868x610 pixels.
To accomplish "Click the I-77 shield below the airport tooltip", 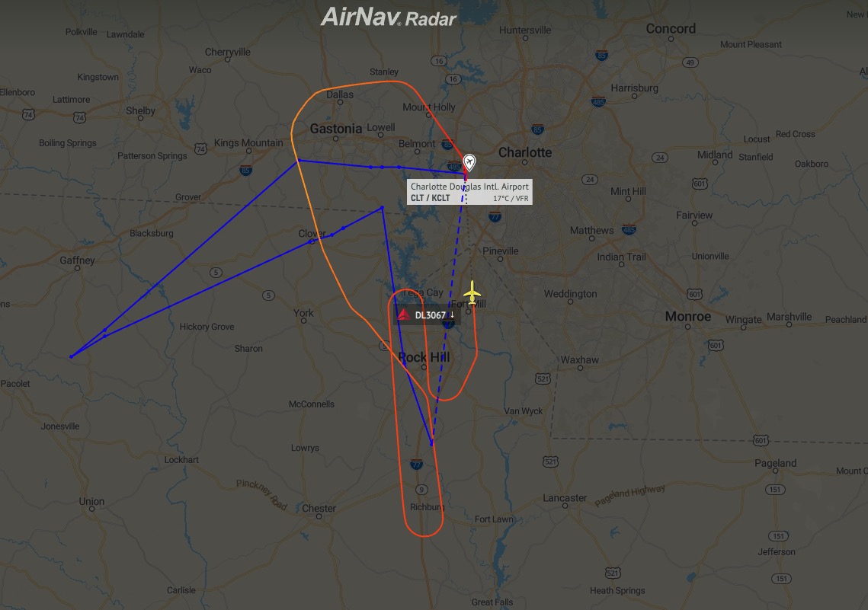I will (x=495, y=217).
